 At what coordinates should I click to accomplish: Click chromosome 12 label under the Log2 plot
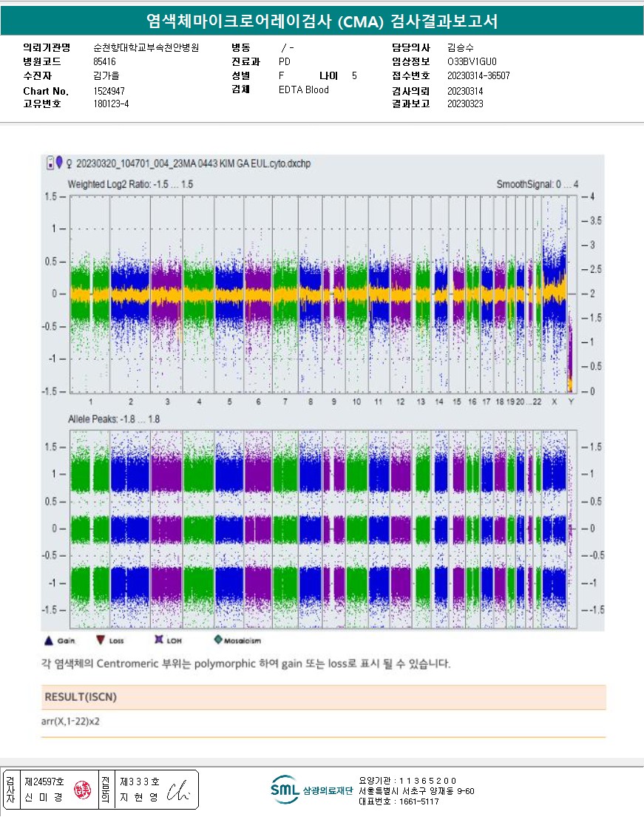coord(400,401)
